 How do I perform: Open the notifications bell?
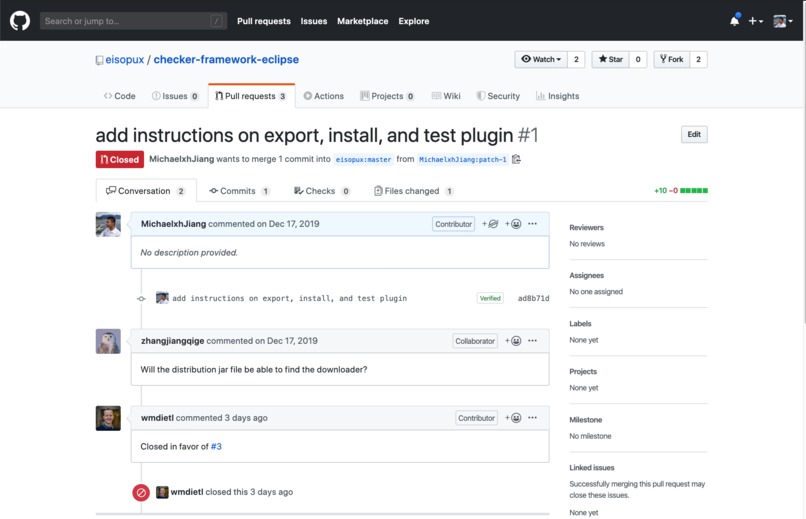point(735,21)
